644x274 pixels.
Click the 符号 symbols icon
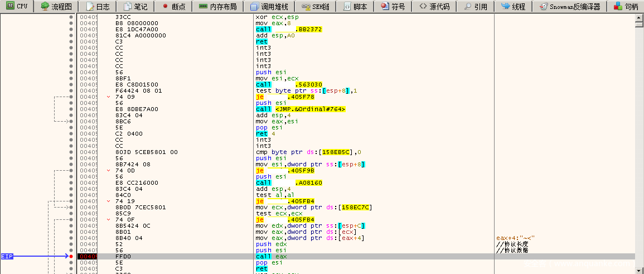385,7
